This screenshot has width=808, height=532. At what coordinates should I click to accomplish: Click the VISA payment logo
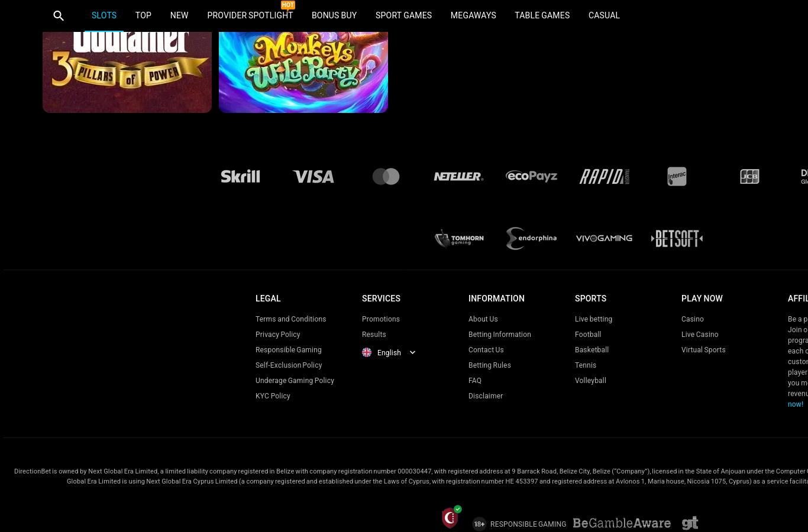point(313,176)
